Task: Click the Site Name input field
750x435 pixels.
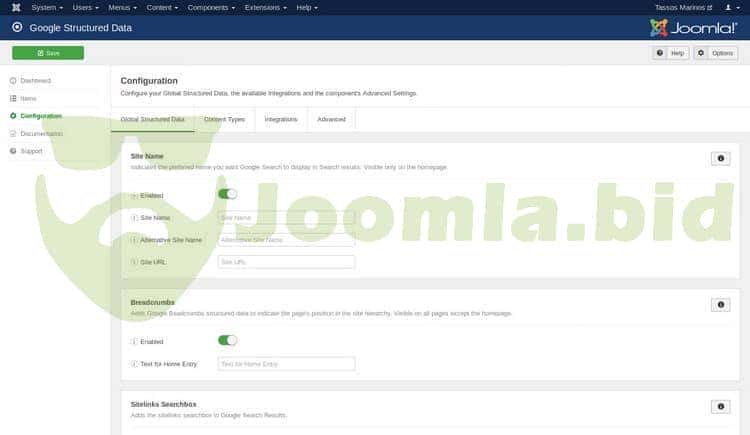Action: 286,218
